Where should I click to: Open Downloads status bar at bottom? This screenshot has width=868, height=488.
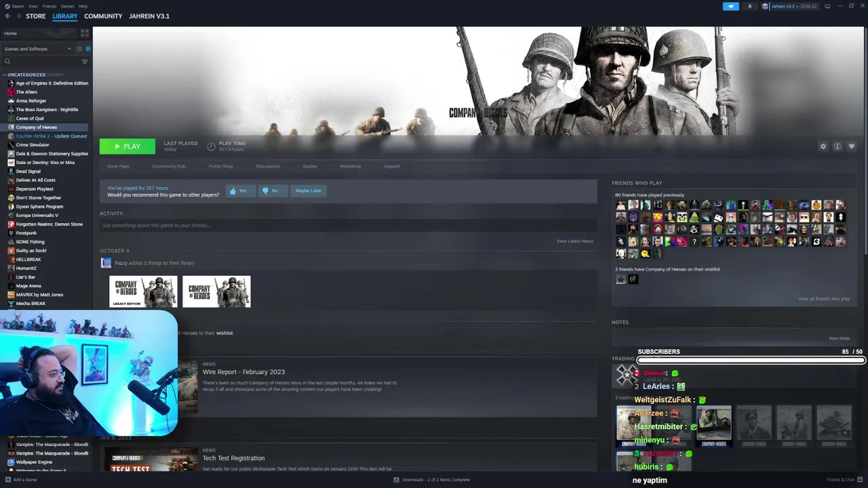coord(432,480)
